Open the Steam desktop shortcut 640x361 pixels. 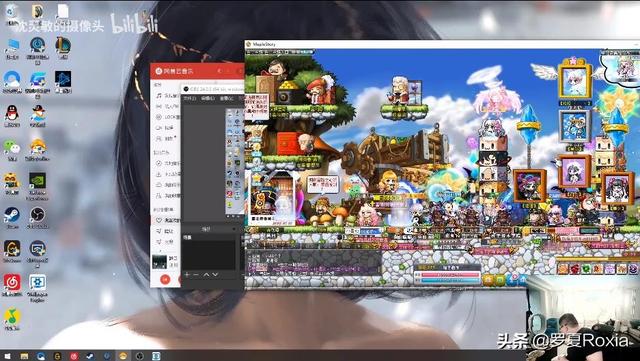(x=12, y=216)
